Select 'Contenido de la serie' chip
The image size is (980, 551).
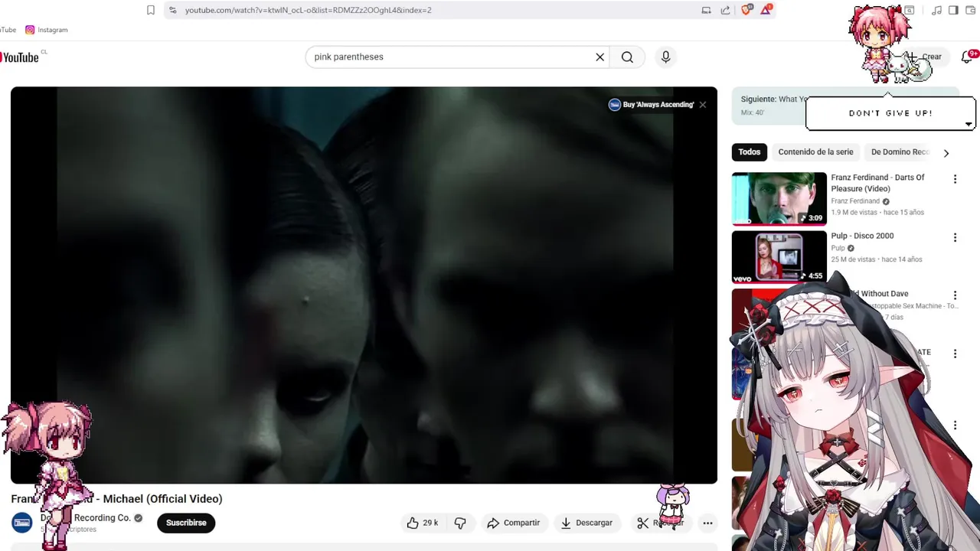[x=815, y=152]
